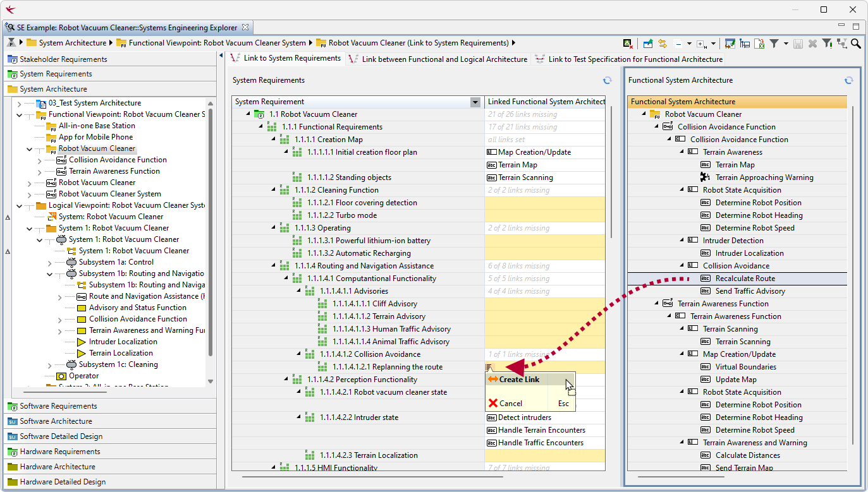Maximize the editor view button
Image resolution: width=868 pixels, height=492 pixels.
pos(856,27)
